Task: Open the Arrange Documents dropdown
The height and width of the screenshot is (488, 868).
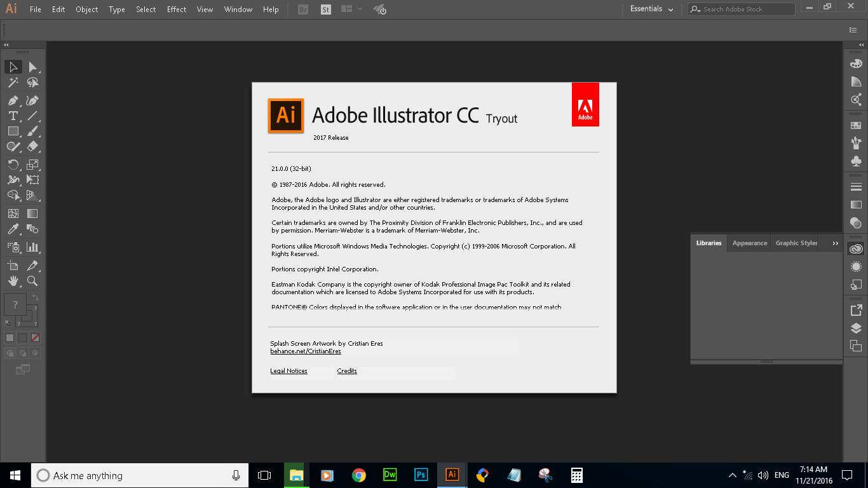Action: click(x=351, y=9)
